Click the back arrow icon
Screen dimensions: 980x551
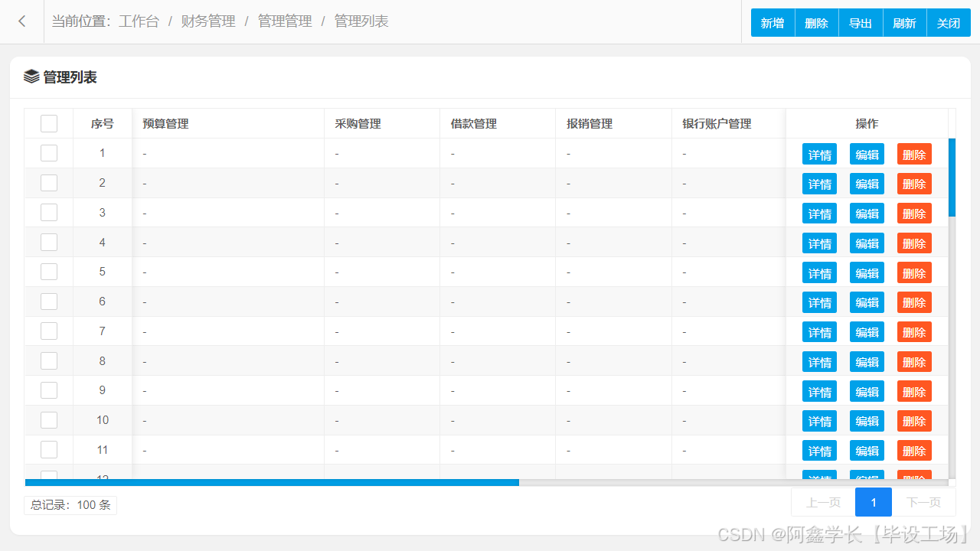[22, 21]
